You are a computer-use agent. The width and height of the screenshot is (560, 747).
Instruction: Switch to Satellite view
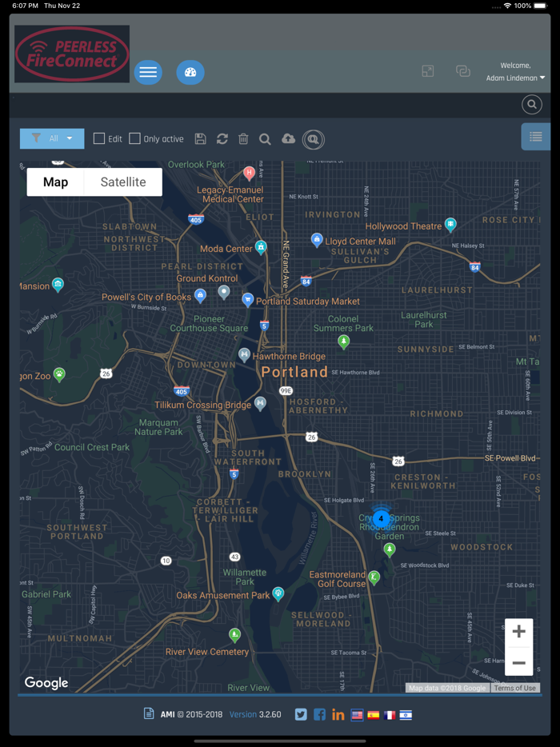tap(123, 182)
